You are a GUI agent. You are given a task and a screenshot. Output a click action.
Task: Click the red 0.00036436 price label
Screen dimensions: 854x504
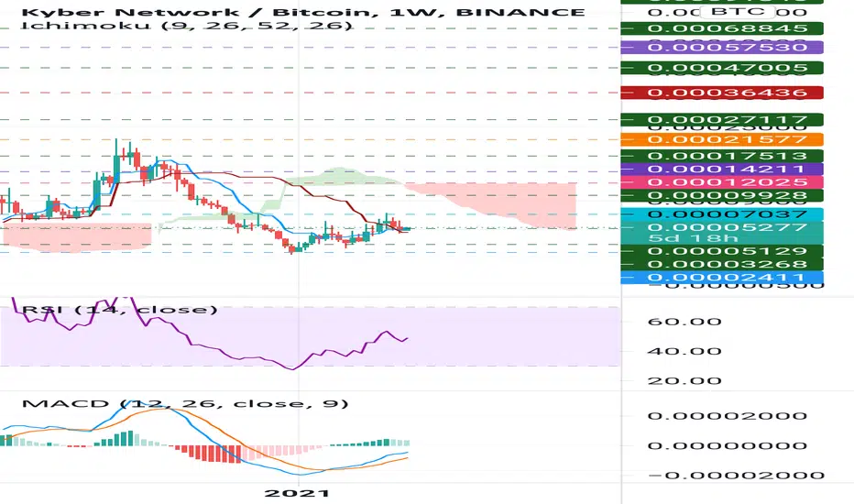pos(722,93)
